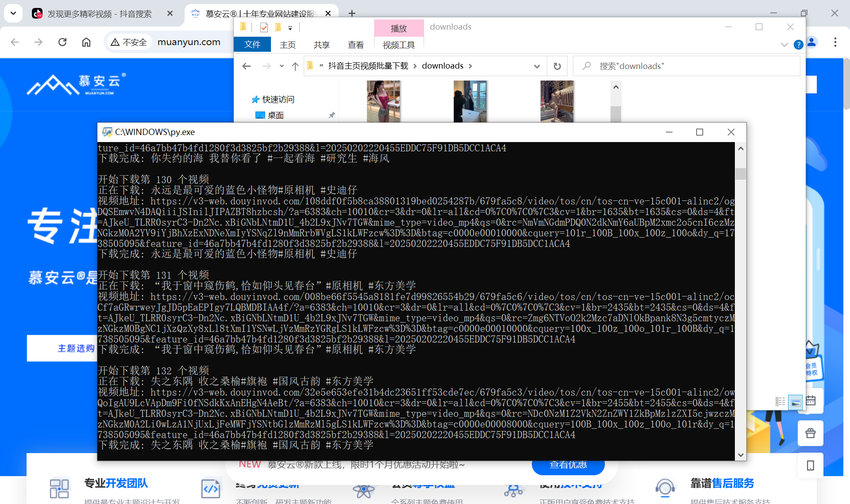Switch to the 抖音搜索 browser tab
This screenshot has height=504, width=850.
point(100,14)
